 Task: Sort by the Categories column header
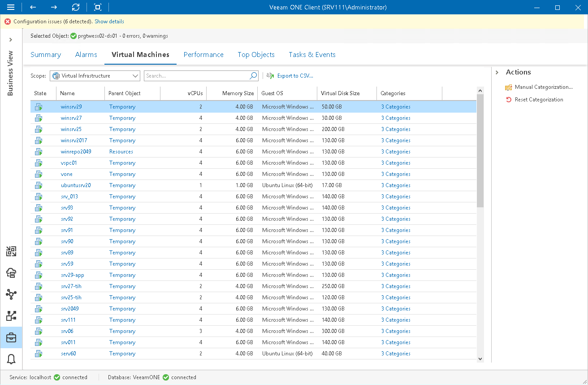click(x=409, y=93)
